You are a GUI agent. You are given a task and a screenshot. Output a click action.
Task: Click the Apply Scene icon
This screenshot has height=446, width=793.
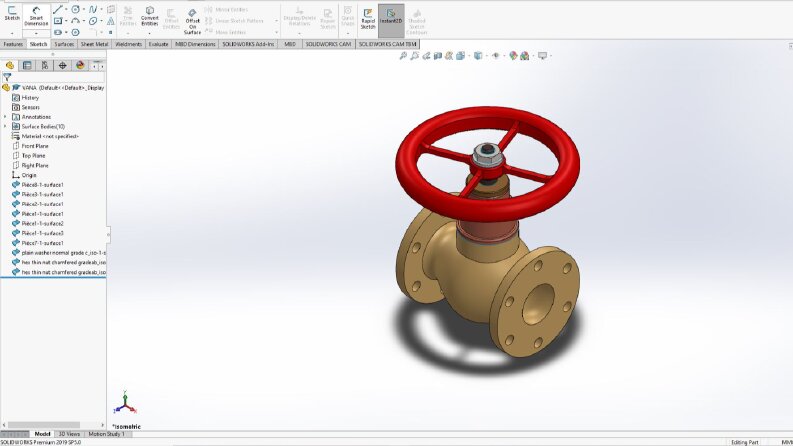click(x=524, y=56)
